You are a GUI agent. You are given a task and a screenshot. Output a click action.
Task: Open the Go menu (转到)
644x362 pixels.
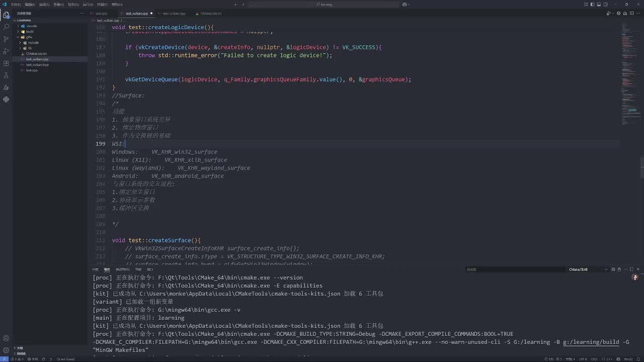[x=73, y=4]
